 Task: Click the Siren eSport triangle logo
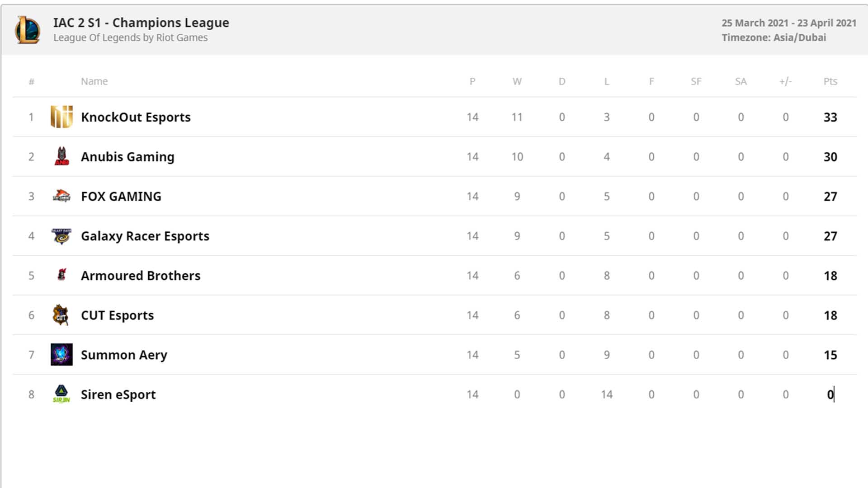tap(61, 394)
